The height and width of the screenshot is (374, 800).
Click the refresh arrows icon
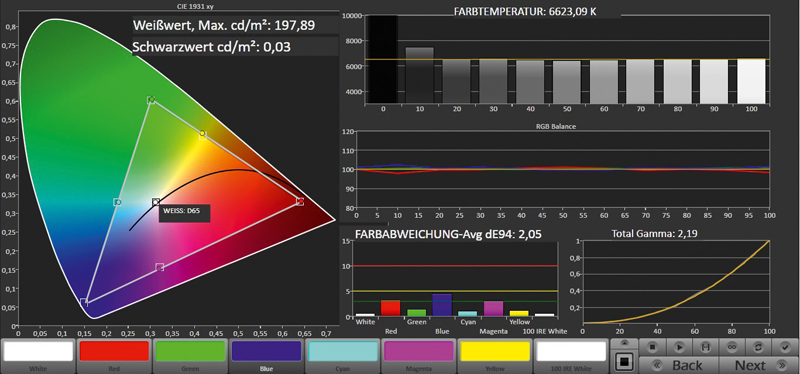click(759, 347)
